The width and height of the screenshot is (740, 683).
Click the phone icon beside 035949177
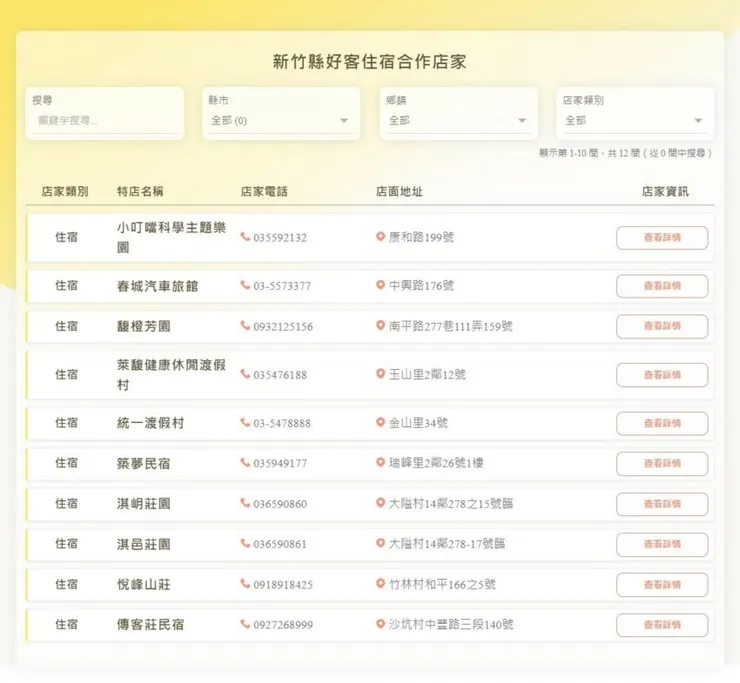coord(245,463)
